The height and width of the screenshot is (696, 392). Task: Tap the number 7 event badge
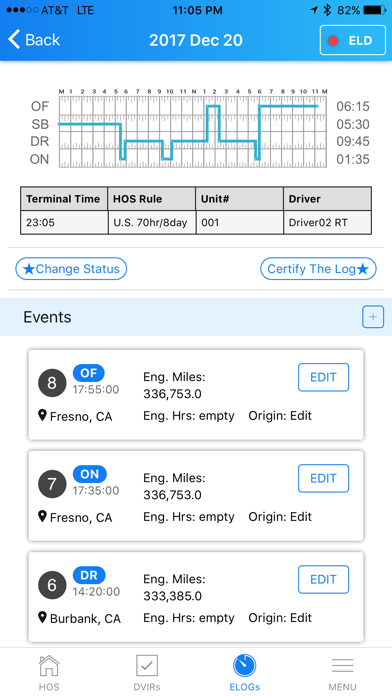coord(52,484)
